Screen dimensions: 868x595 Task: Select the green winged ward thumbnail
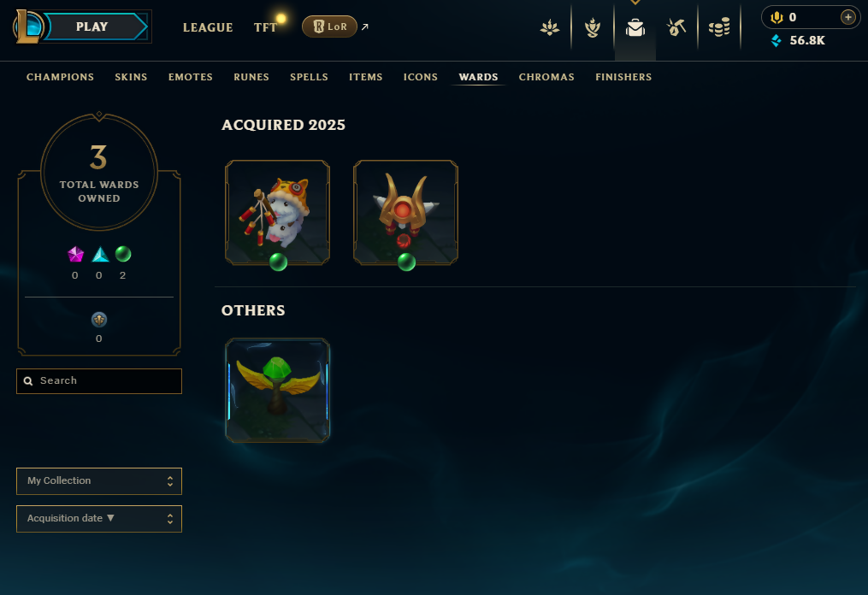click(x=277, y=390)
